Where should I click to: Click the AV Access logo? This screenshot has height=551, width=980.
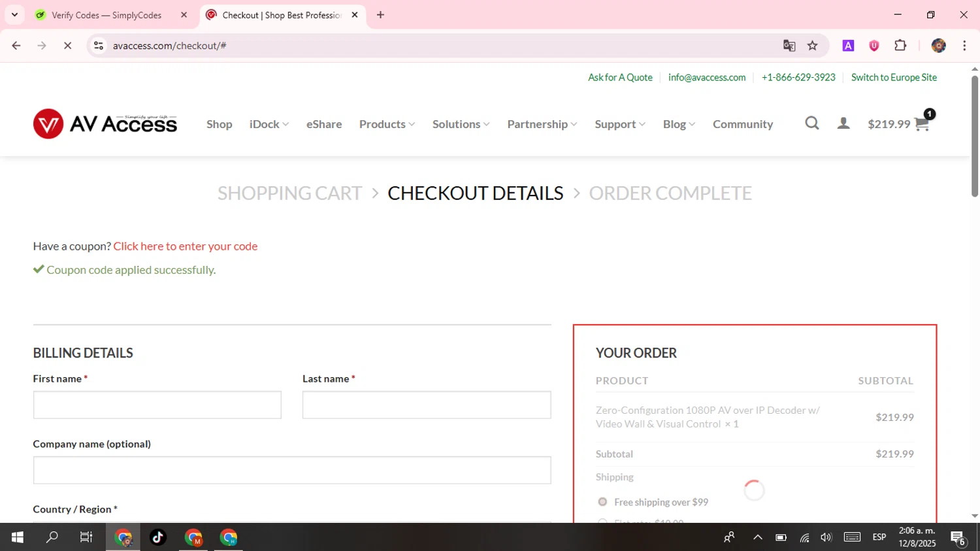click(x=105, y=124)
